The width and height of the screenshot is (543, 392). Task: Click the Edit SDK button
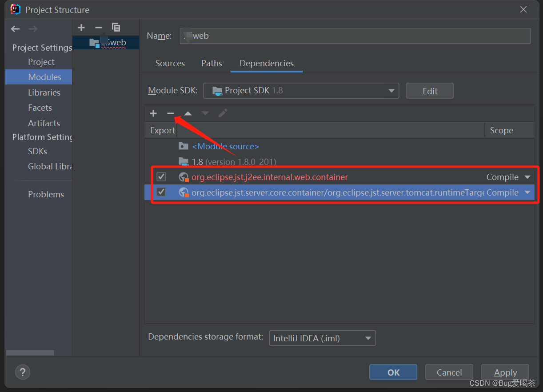pyautogui.click(x=430, y=91)
